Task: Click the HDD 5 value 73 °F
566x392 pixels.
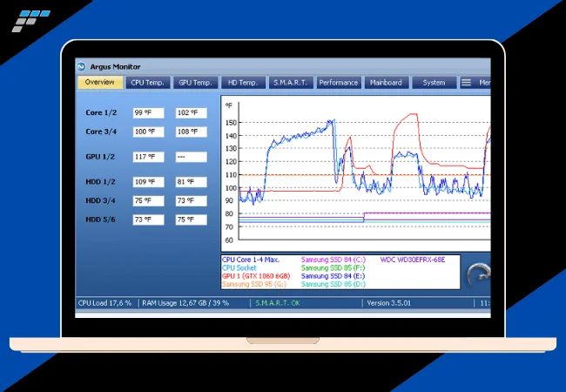Action: [x=148, y=220]
